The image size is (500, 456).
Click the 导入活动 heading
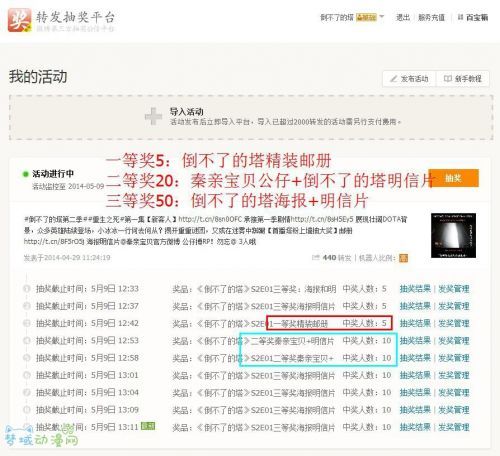click(x=187, y=111)
